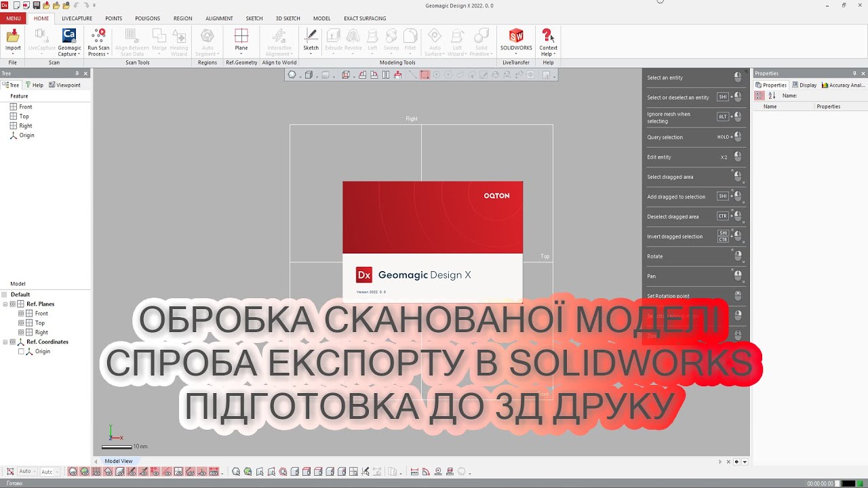Open the Sketch dropdown arrow
This screenshot has width=868, height=488.
click(x=311, y=54)
